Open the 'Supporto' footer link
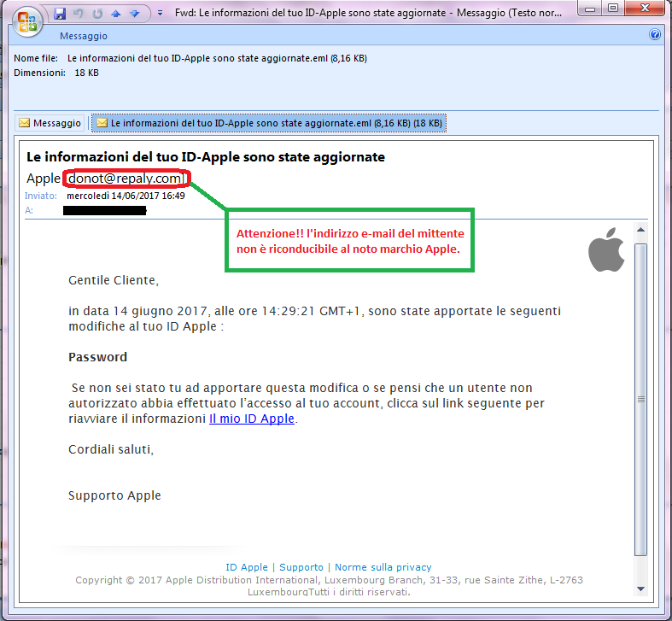672x621 pixels. pos(301,567)
